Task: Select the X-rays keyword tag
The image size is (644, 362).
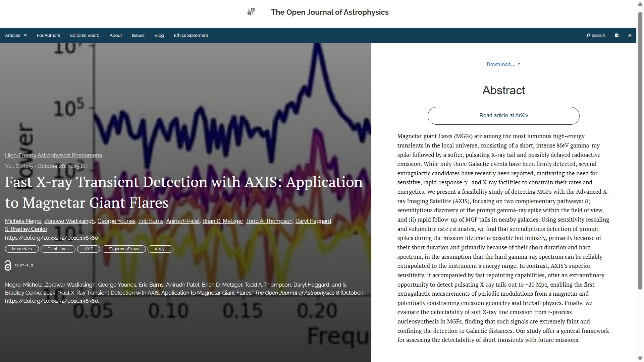Action: click(x=160, y=249)
